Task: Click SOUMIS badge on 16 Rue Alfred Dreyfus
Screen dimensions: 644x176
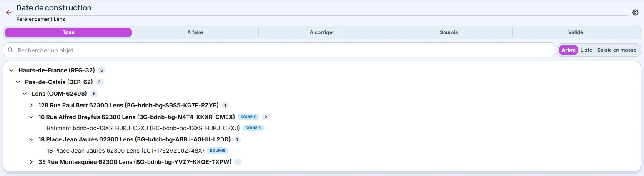Action: tap(248, 117)
